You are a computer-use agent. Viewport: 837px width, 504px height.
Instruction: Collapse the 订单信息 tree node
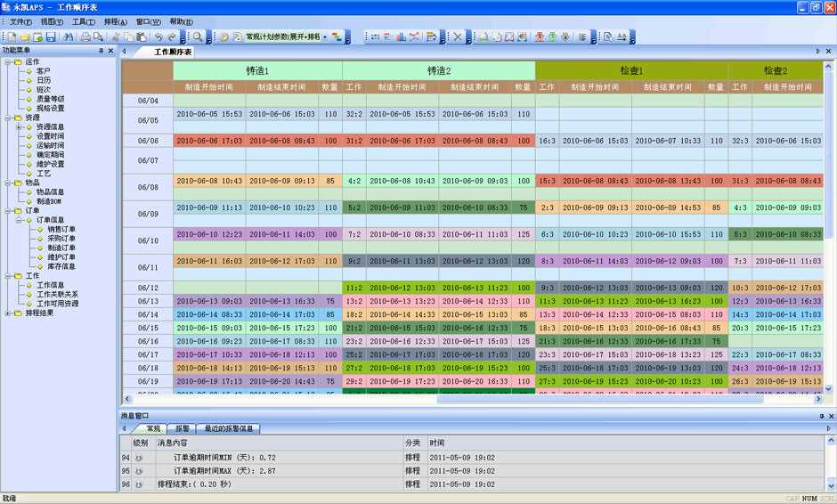(x=17, y=219)
